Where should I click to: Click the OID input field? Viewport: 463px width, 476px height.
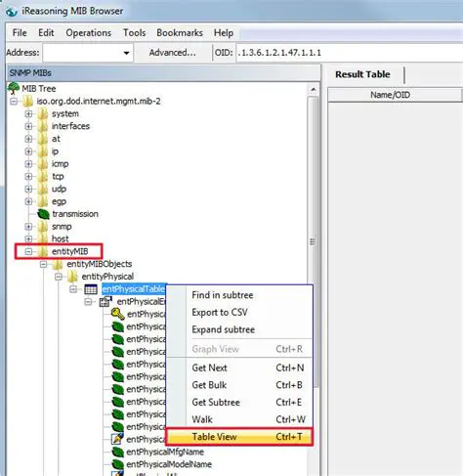350,53
